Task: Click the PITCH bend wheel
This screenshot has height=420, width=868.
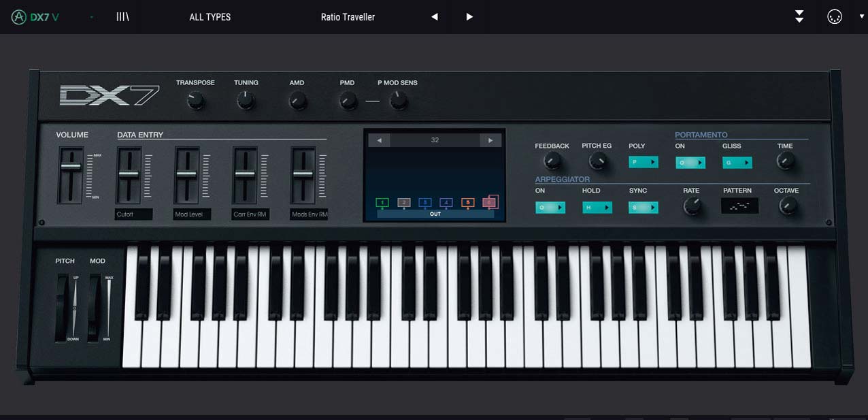Action: click(x=63, y=308)
